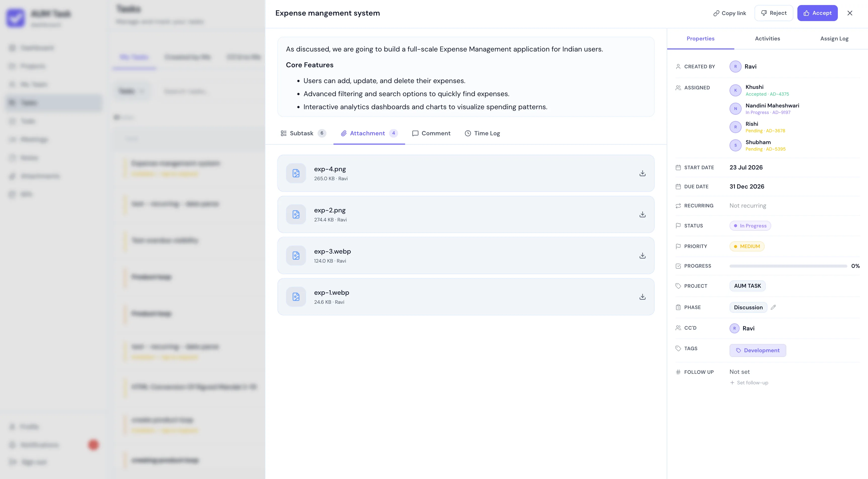This screenshot has width=868, height=479.
Task: Click the MEDIUM priority badge
Action: 747,246
